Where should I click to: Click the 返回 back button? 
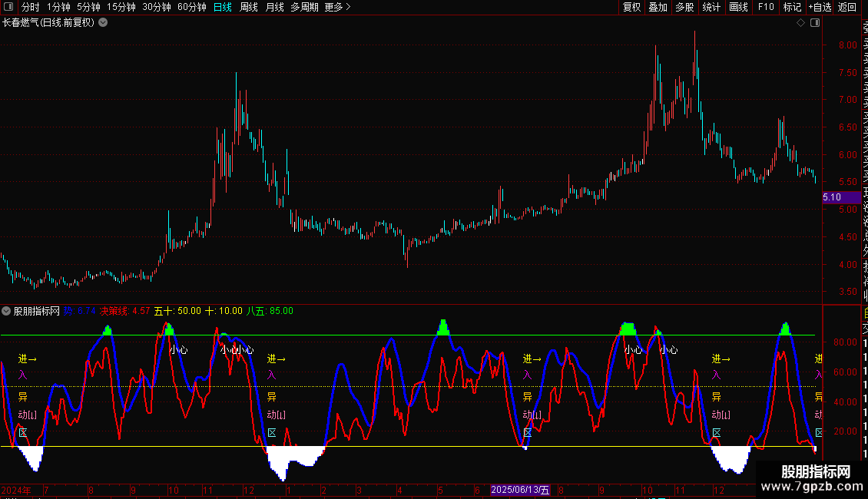pos(847,7)
